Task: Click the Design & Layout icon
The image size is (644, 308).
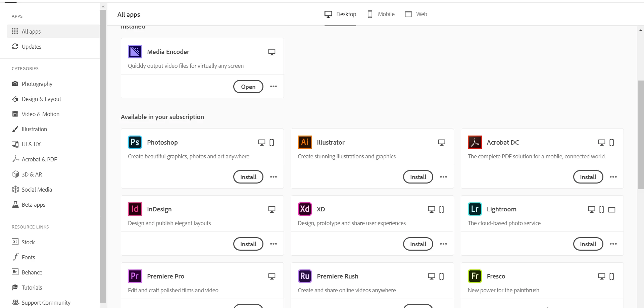Action: tap(15, 99)
